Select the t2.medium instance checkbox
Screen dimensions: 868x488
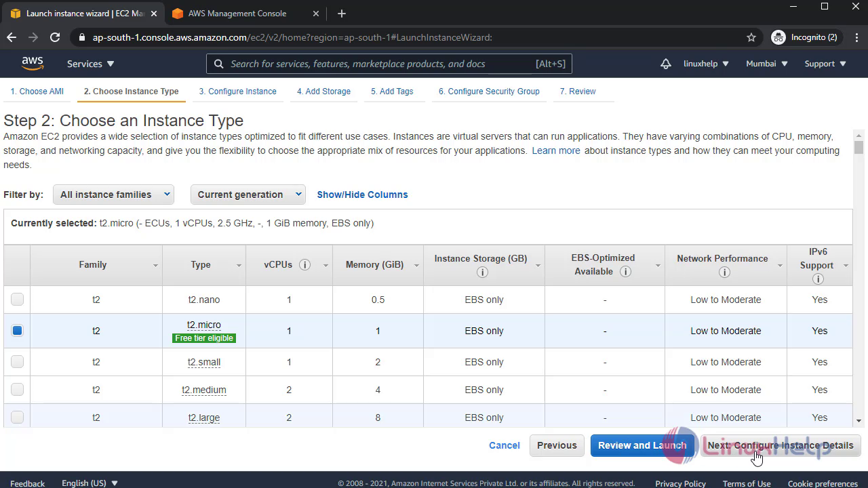[x=17, y=389]
